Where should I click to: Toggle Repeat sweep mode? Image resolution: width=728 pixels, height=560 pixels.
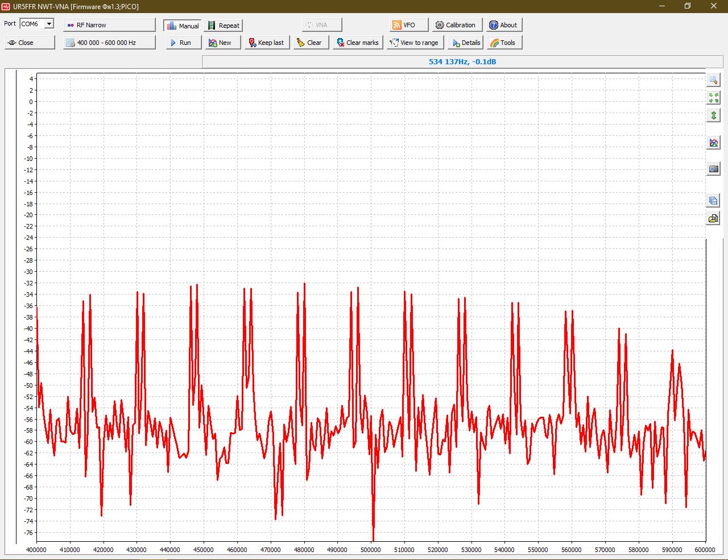click(x=224, y=26)
